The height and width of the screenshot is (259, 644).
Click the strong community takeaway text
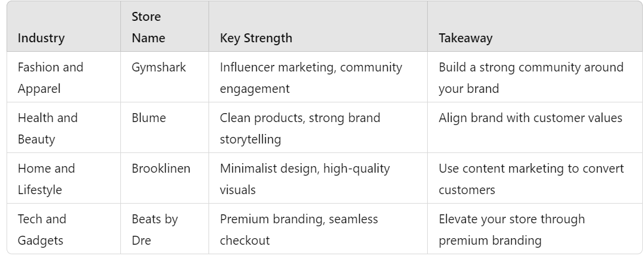tap(531, 78)
